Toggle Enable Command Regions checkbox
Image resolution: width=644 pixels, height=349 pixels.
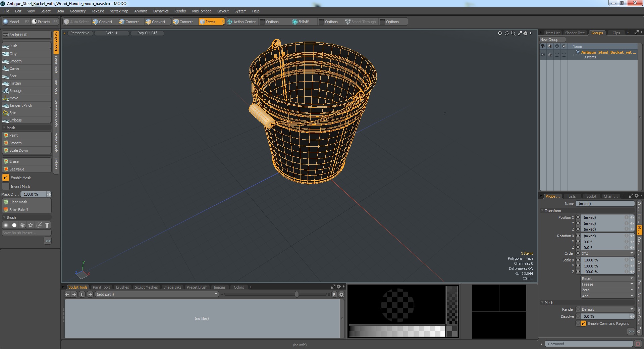584,323
